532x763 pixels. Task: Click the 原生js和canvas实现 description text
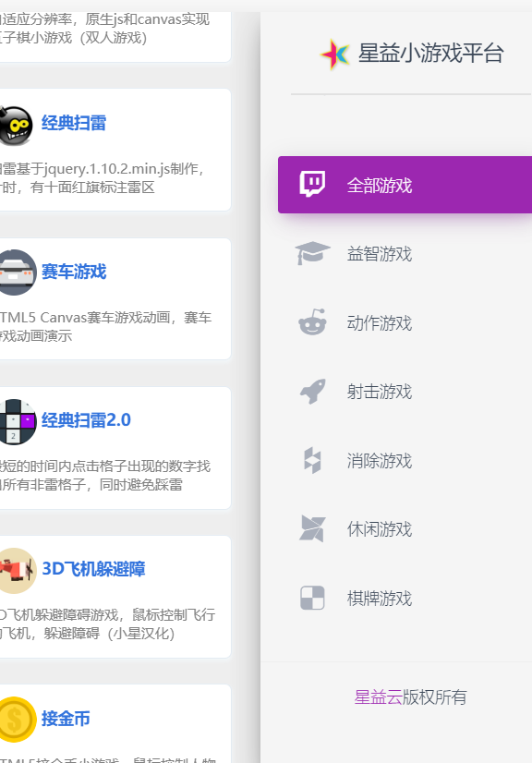tap(148, 19)
